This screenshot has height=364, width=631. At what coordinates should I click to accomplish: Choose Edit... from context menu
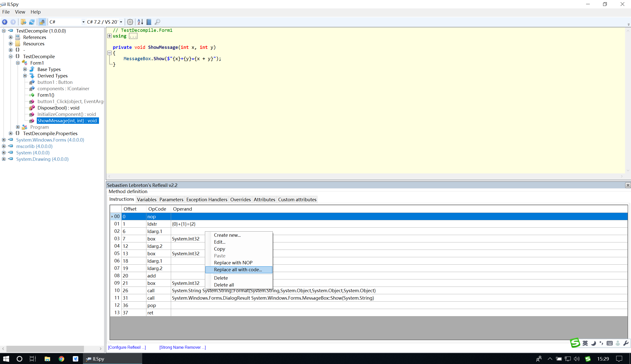239,242
